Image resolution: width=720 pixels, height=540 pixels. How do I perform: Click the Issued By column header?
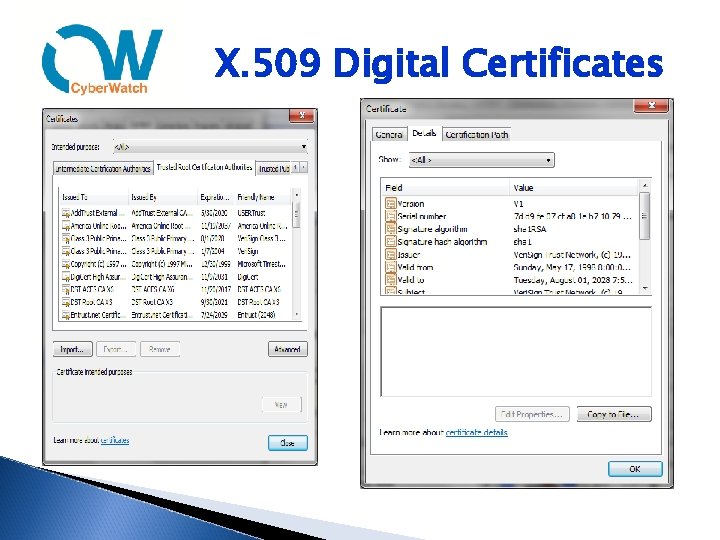tap(163, 197)
